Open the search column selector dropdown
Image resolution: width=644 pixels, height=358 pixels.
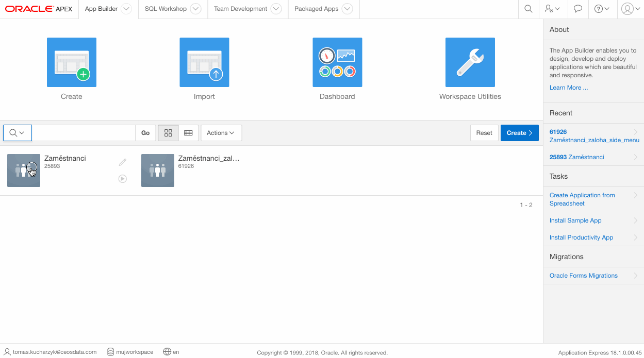pos(17,133)
